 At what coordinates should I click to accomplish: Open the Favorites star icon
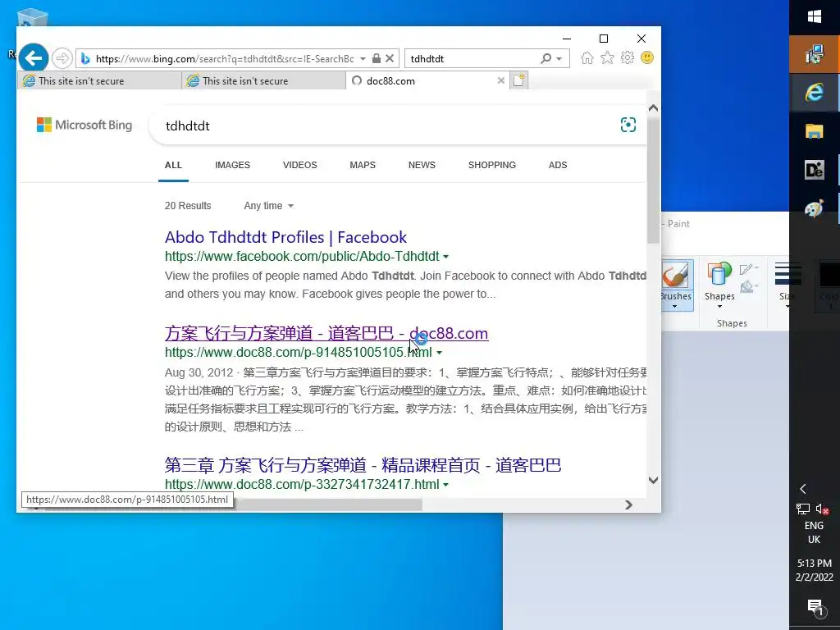[607, 58]
